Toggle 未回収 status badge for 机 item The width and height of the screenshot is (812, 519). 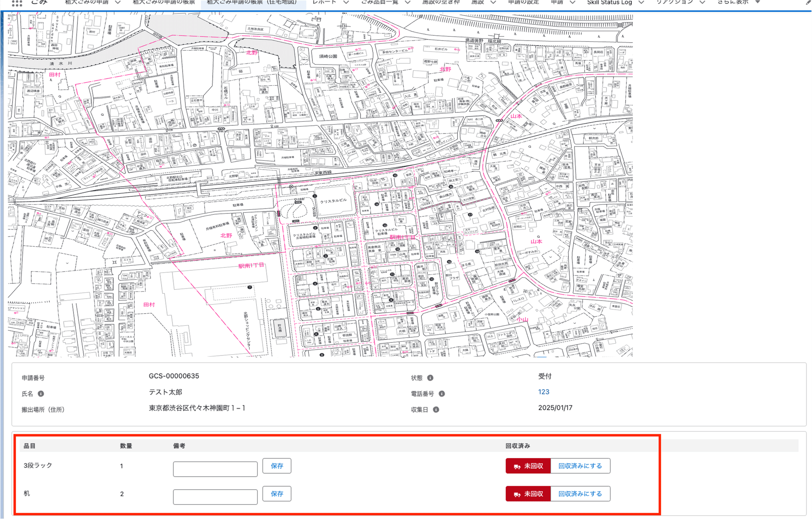tap(528, 494)
